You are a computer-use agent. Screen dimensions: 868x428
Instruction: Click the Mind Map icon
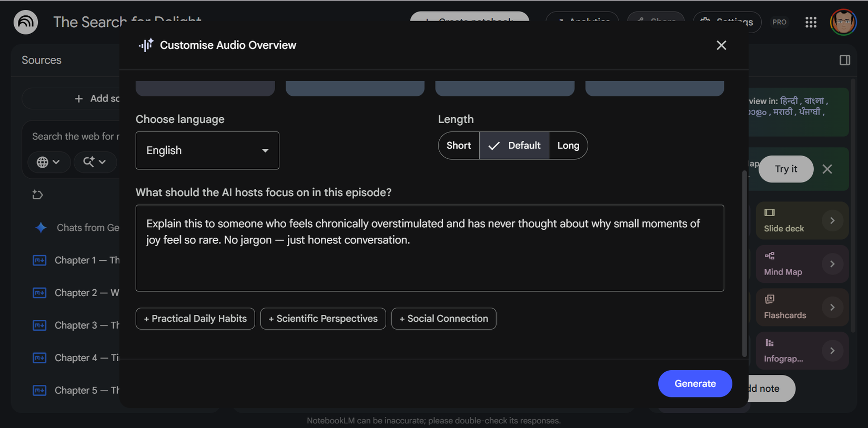click(770, 256)
